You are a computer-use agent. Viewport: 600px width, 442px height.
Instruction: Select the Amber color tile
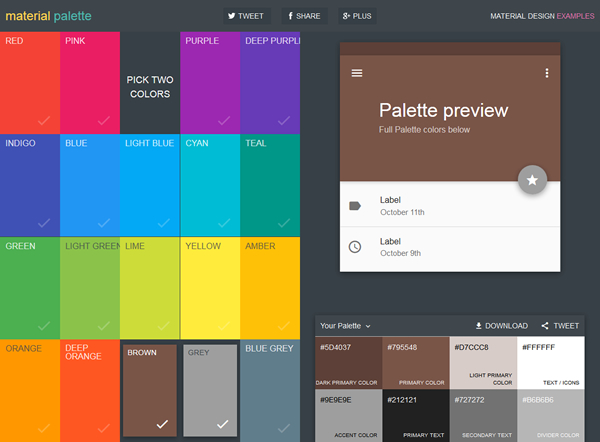click(270, 288)
